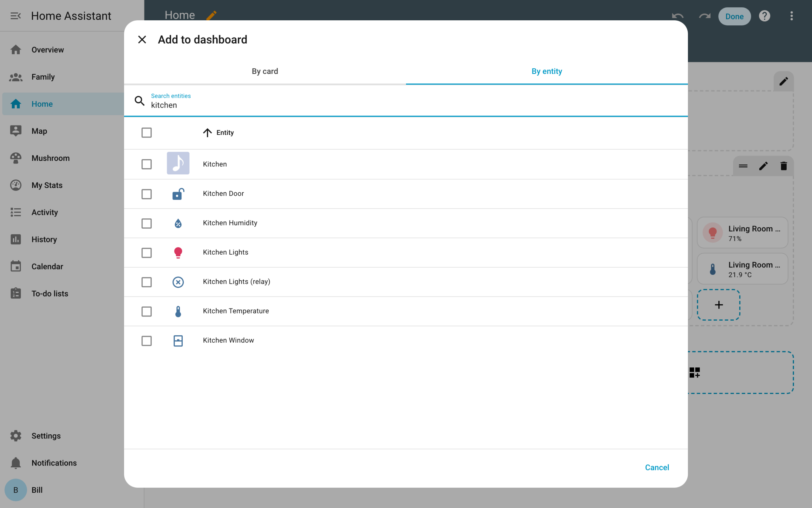Check the Kitchen Window checkbox
This screenshot has height=508, width=812.
[147, 341]
